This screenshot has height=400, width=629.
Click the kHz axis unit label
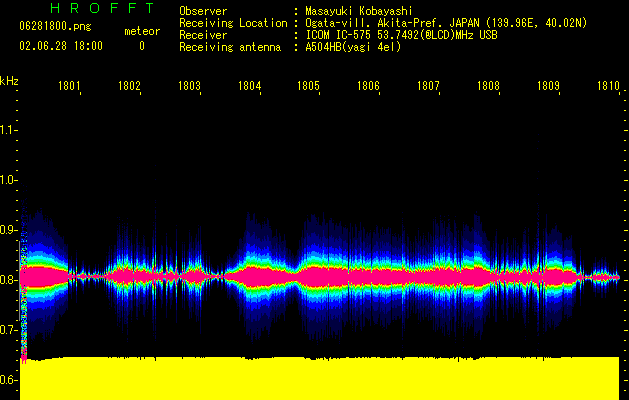(9, 81)
